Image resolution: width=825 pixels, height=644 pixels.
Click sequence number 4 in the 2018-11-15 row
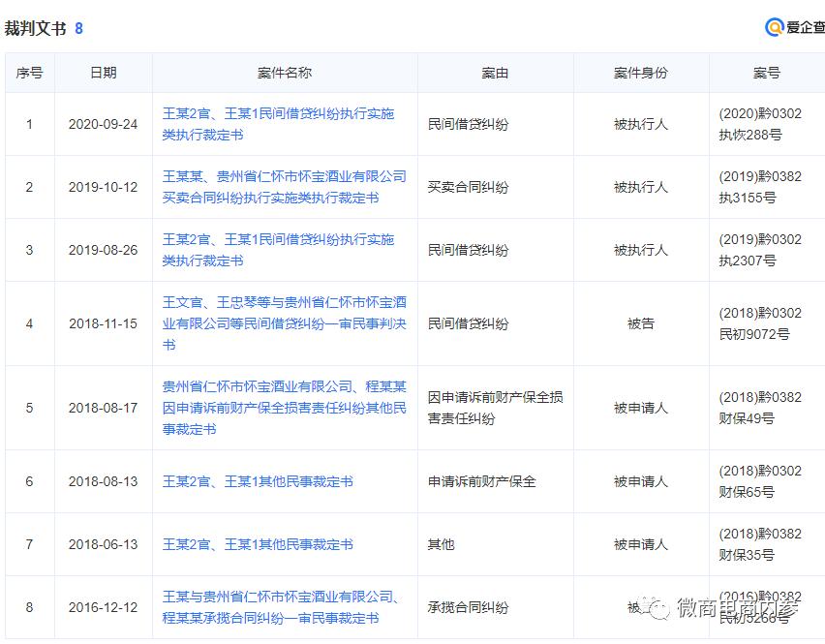click(29, 323)
